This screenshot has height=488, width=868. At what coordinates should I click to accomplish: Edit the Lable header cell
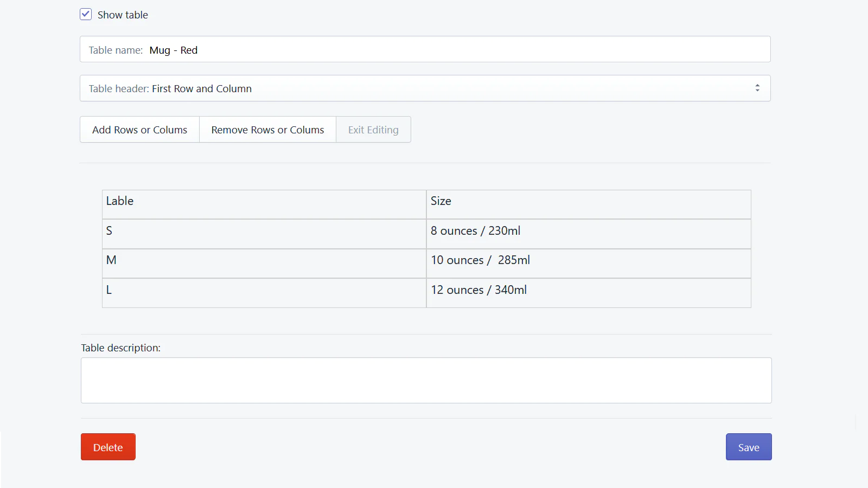coord(264,204)
